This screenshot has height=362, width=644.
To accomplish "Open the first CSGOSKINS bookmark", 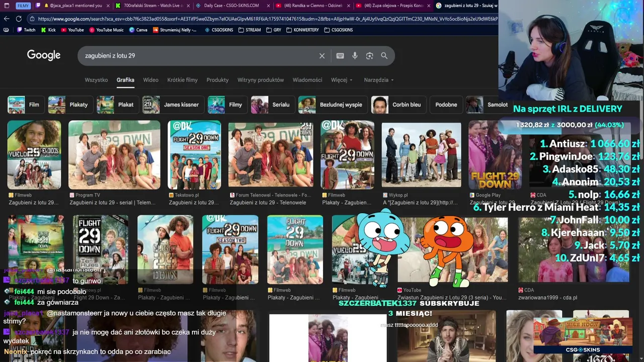I will pos(219,30).
